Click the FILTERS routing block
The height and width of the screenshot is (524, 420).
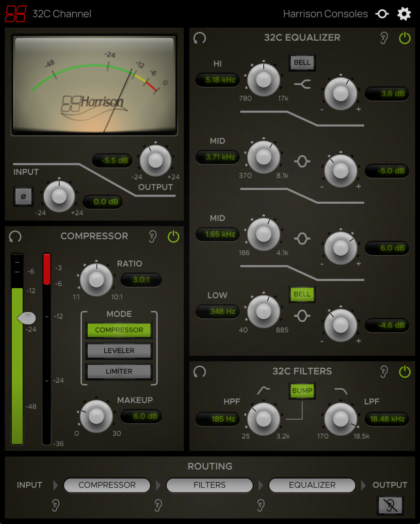pyautogui.click(x=210, y=485)
